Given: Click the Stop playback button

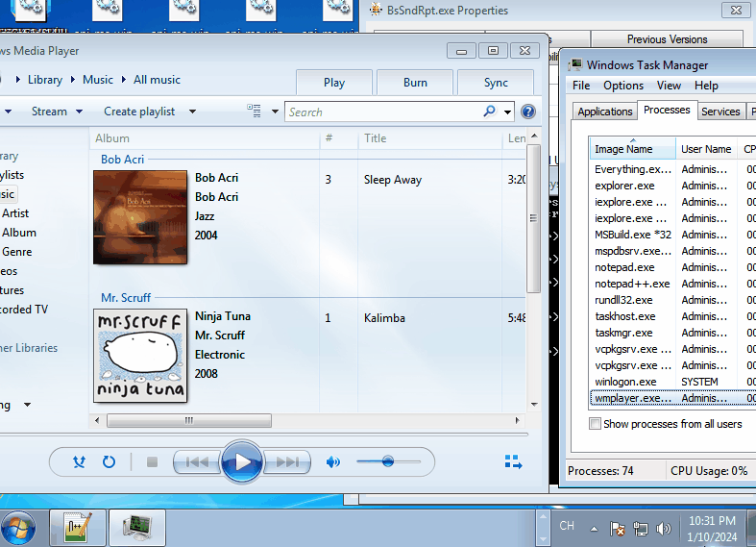Looking at the screenshot, I should pyautogui.click(x=152, y=462).
